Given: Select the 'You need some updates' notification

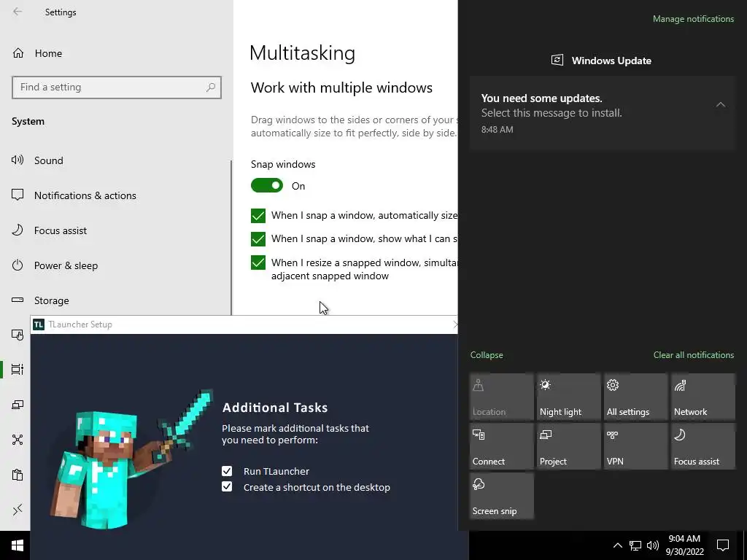Looking at the screenshot, I should tap(602, 113).
